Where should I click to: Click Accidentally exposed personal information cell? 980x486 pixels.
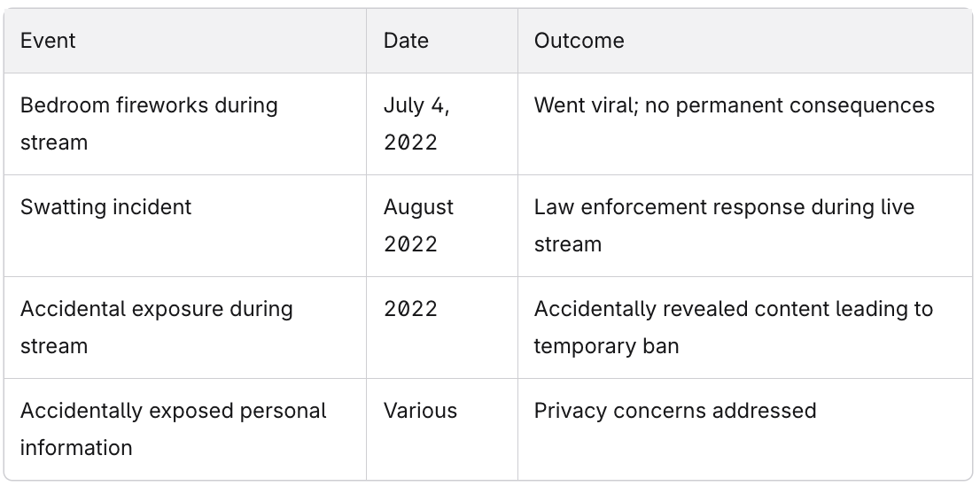pos(185,429)
